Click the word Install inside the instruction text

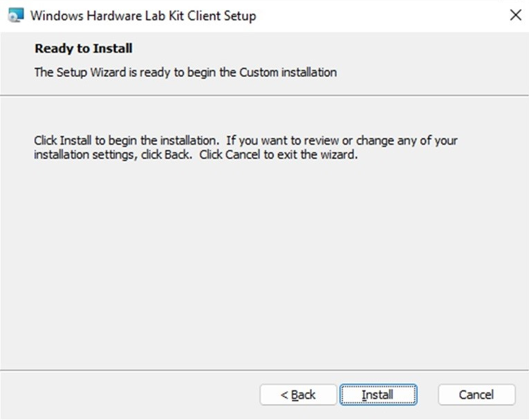[75, 140]
